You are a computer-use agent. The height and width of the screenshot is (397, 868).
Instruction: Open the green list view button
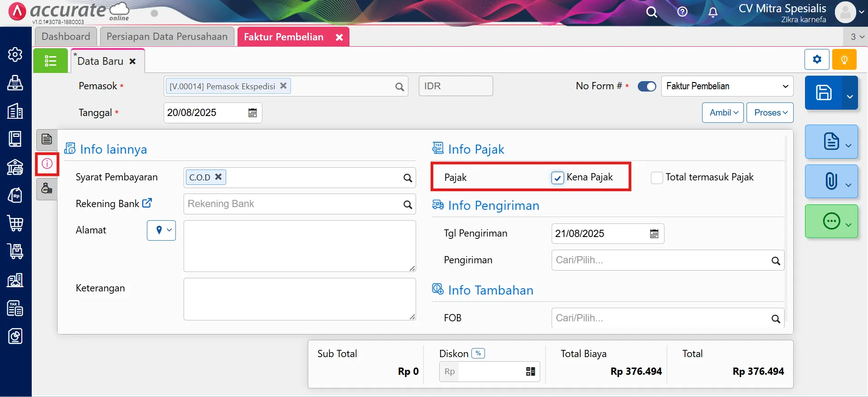coord(50,61)
